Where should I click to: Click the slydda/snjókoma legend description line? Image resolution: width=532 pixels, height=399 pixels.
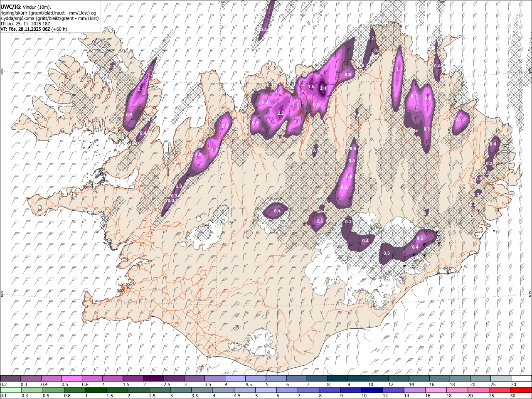tap(49, 19)
